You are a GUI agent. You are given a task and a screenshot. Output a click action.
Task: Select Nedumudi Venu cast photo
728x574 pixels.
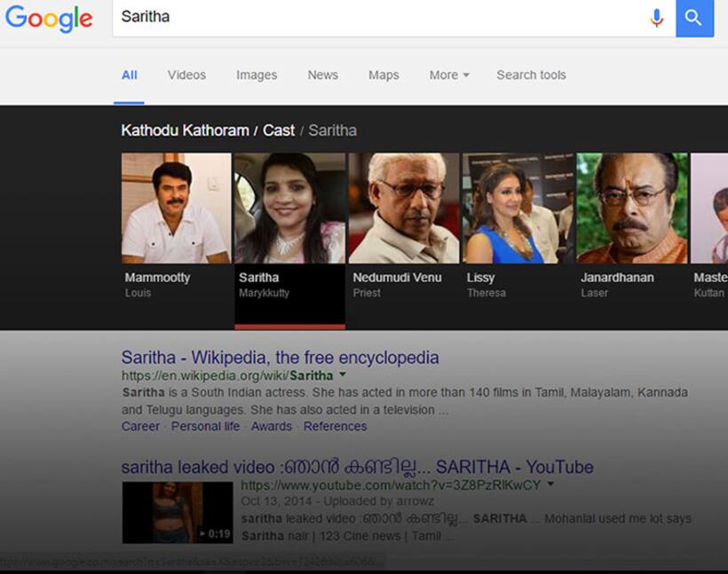(403, 208)
